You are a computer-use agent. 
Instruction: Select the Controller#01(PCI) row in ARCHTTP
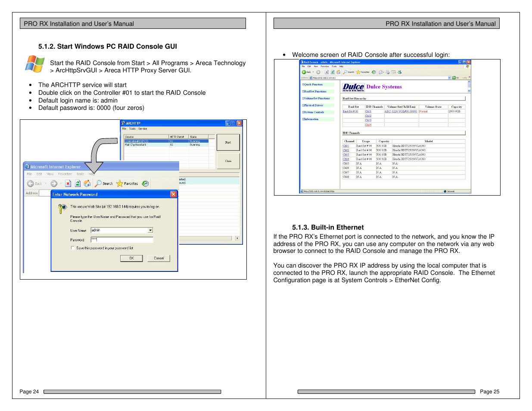click(x=166, y=141)
